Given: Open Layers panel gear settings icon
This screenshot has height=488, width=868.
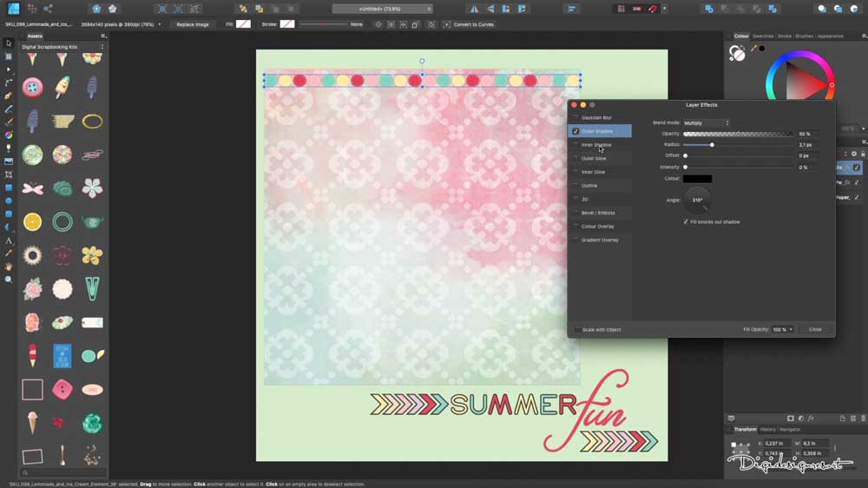Looking at the screenshot, I should coord(853,154).
